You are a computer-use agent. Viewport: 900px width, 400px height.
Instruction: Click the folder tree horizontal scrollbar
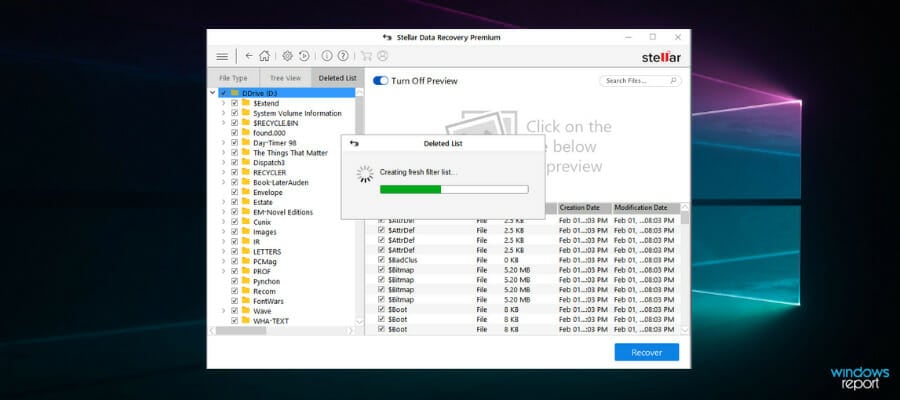(x=282, y=331)
